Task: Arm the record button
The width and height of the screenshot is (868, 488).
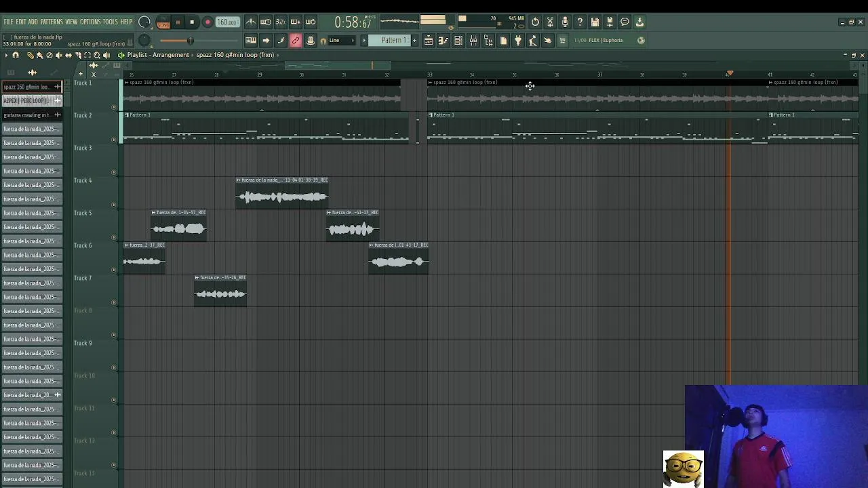Action: tap(208, 22)
